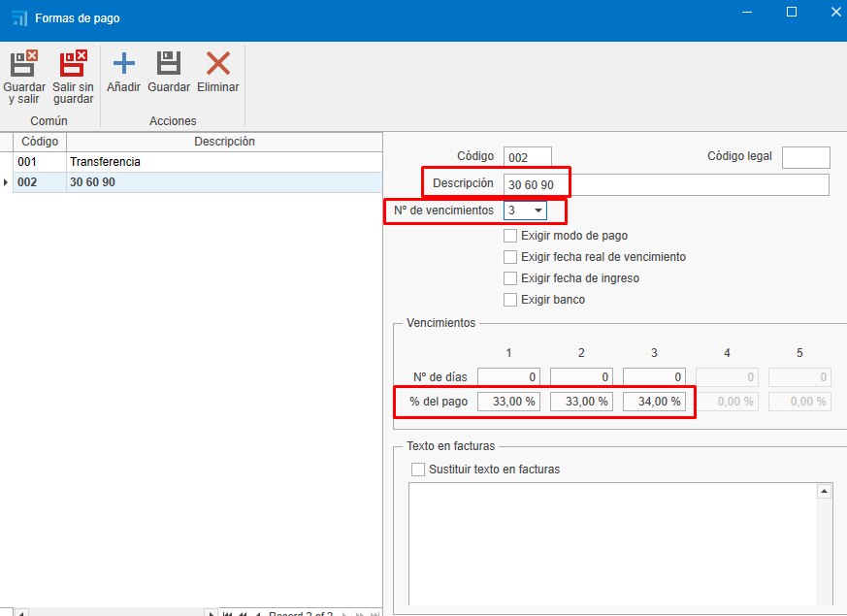The width and height of the screenshot is (847, 616).
Task: Click the invoice text area under Texto en facturas
Action: (612, 544)
